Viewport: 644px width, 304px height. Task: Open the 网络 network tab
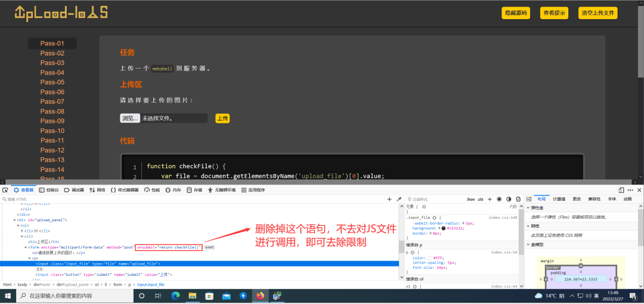point(97,190)
